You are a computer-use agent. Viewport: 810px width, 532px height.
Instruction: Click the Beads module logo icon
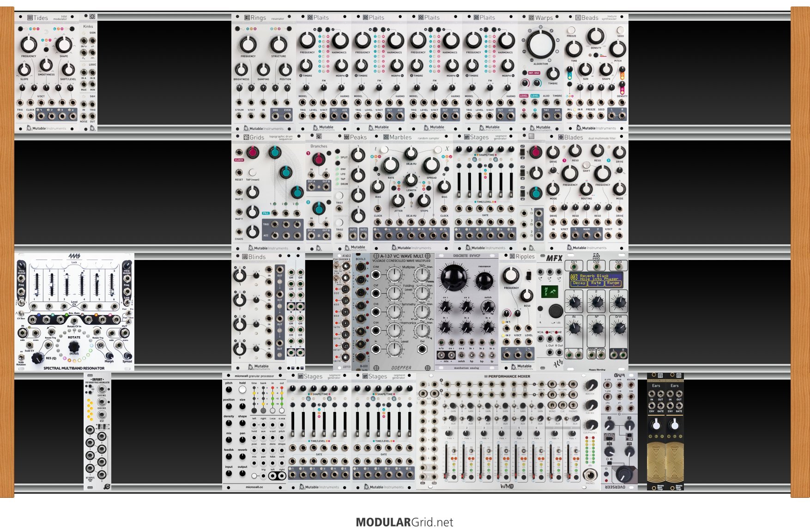578,18
